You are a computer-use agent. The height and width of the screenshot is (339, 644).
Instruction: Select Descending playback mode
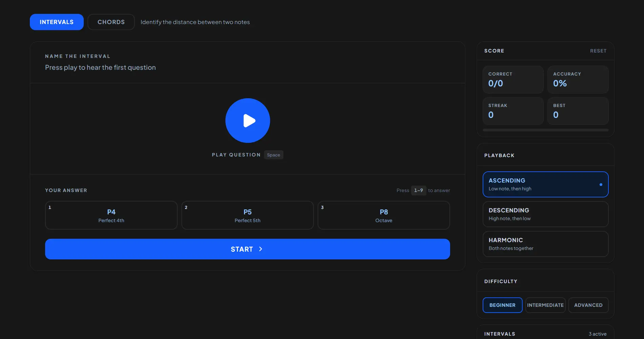(x=545, y=214)
